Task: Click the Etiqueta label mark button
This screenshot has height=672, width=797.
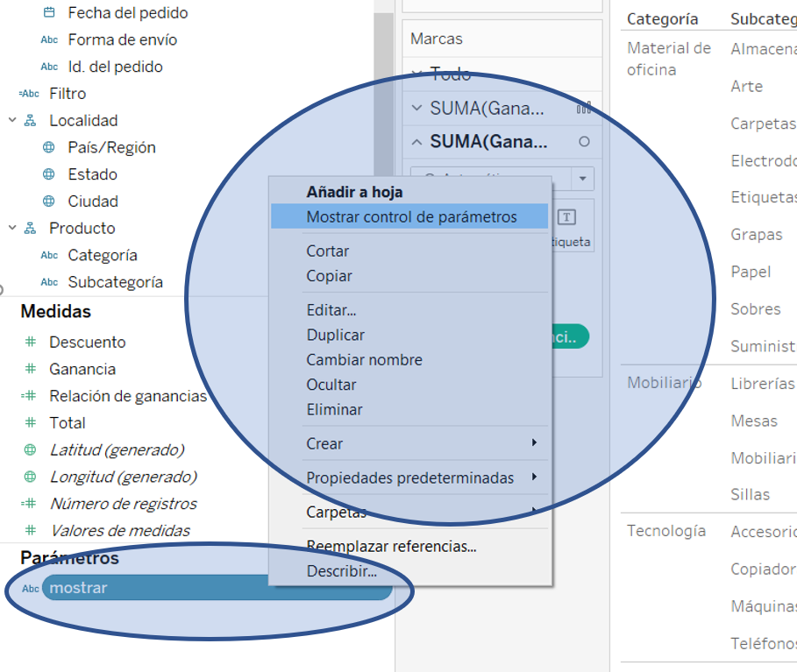Action: [568, 227]
